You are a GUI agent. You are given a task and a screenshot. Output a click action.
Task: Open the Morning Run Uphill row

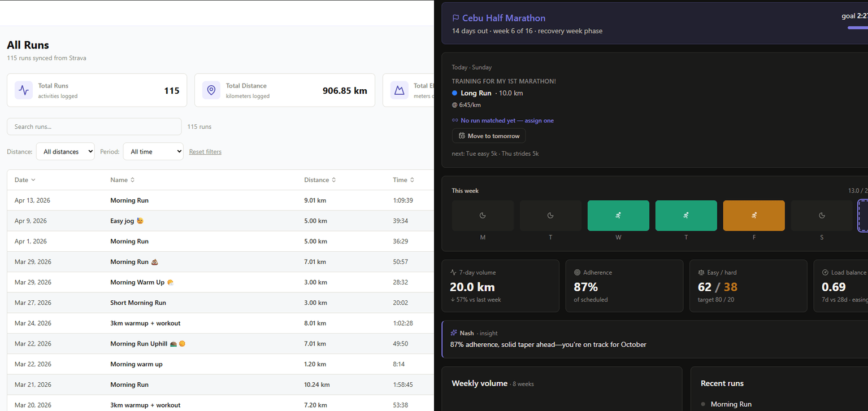point(220,343)
